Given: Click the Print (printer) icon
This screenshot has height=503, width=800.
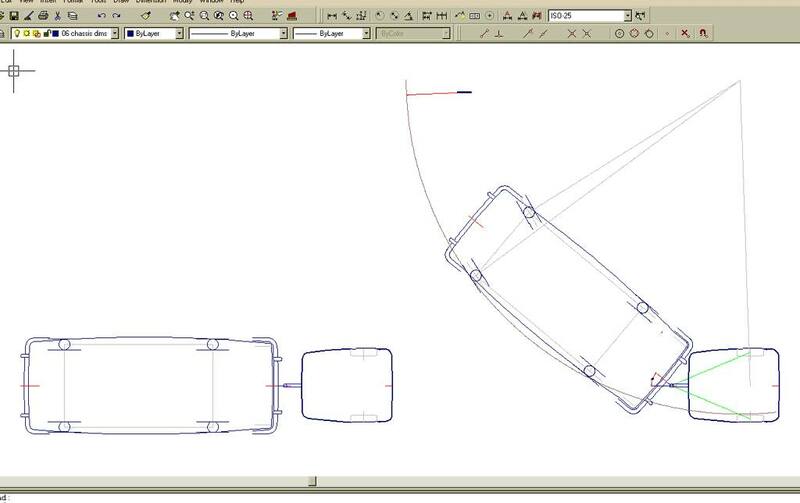Looking at the screenshot, I should (43, 16).
